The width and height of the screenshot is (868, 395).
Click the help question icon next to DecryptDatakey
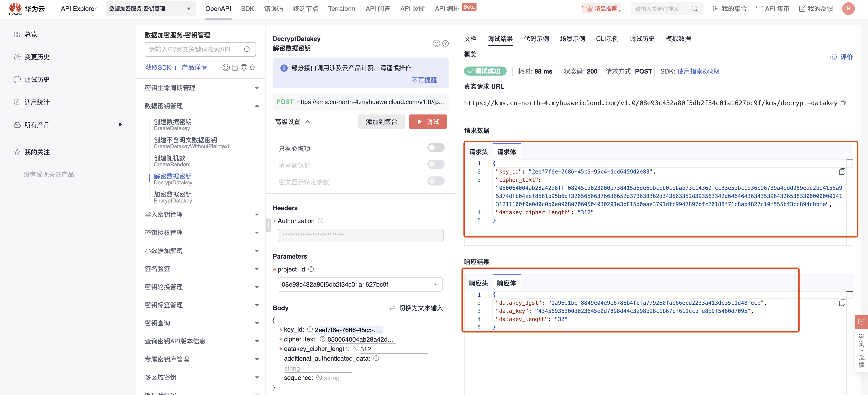(x=446, y=43)
